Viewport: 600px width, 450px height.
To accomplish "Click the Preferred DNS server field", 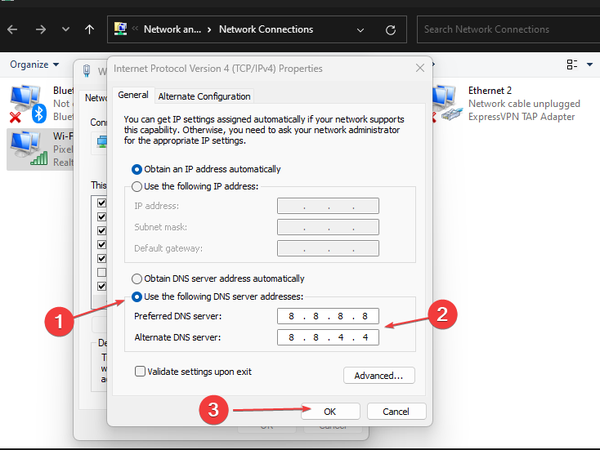I will 330,317.
